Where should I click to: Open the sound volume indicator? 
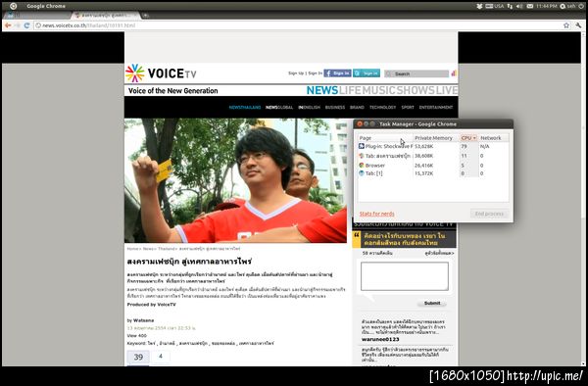[519, 6]
